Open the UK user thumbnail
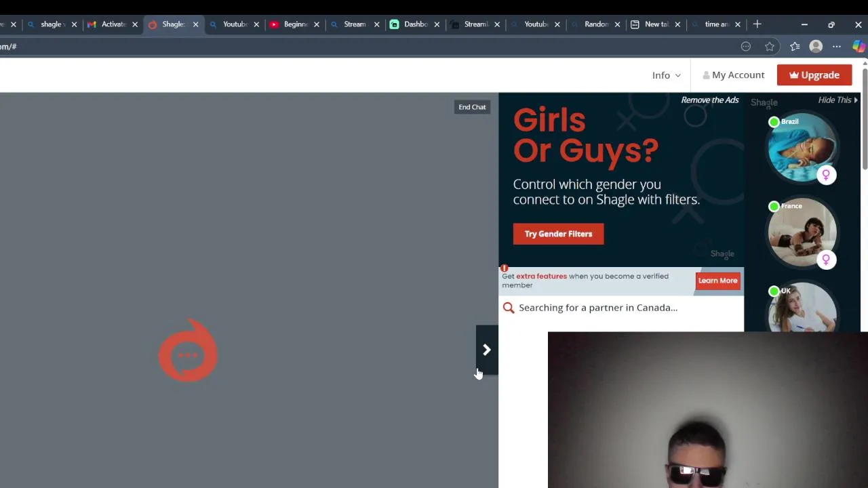This screenshot has height=488, width=868. [x=802, y=308]
